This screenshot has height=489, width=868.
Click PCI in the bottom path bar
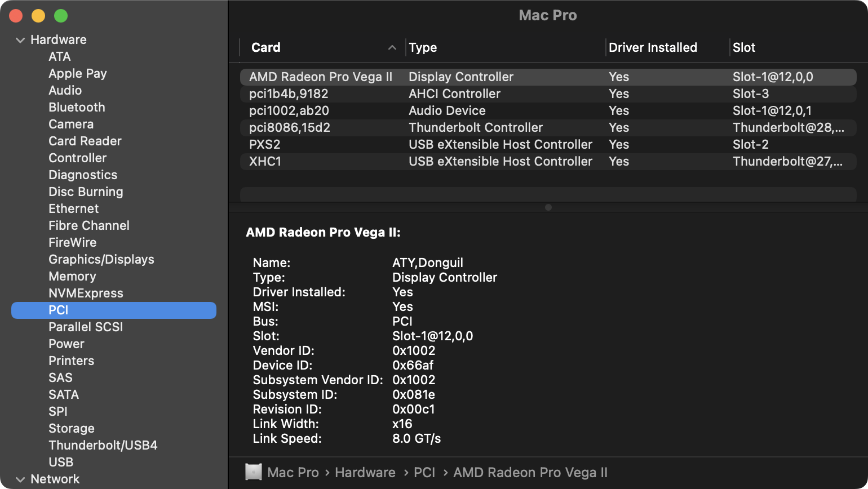tap(424, 472)
